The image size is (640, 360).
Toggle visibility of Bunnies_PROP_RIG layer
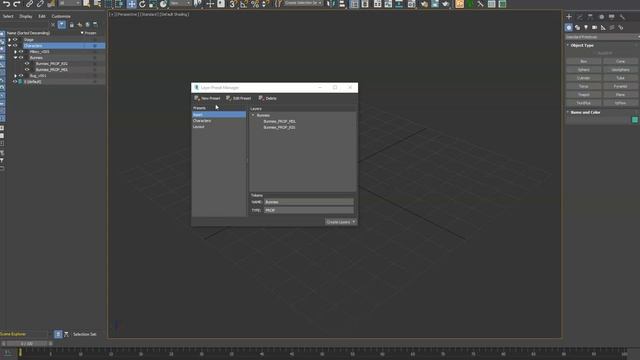click(27, 64)
